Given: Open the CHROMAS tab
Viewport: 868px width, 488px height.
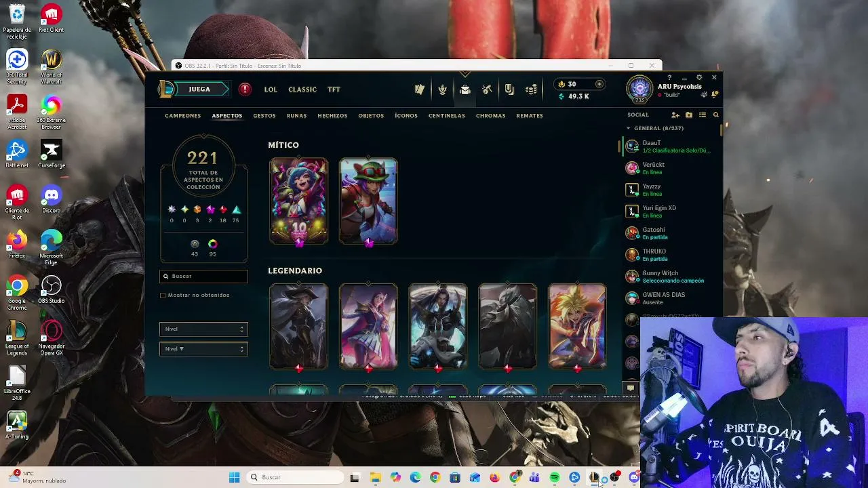Looking at the screenshot, I should pos(490,116).
